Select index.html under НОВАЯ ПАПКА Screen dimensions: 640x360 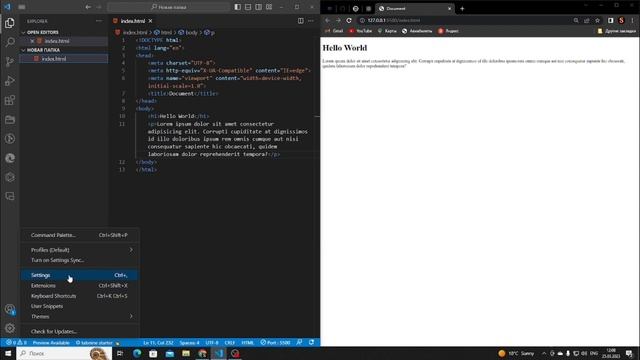point(64,59)
